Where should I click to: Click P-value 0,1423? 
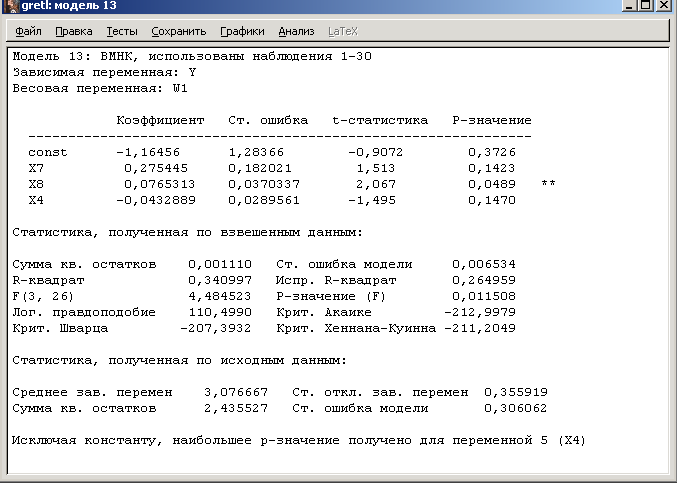pyautogui.click(x=492, y=168)
